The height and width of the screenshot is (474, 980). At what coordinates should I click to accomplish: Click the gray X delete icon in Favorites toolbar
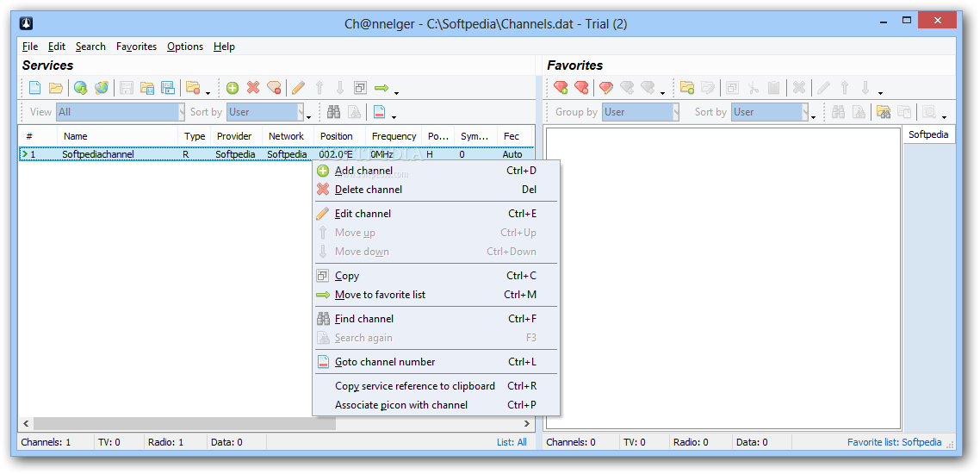(799, 88)
